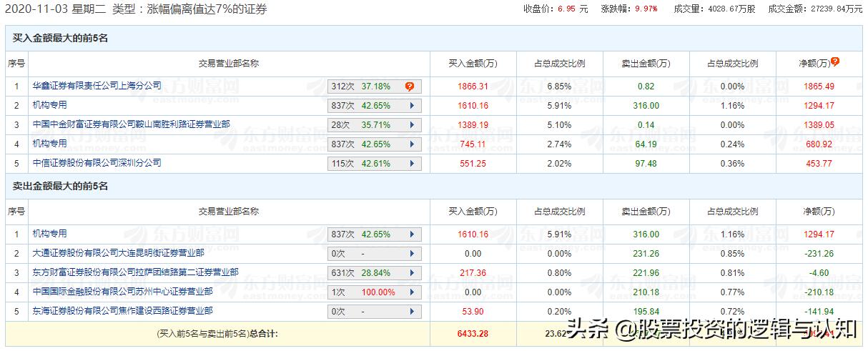Viewport: 868px width, 351px height.
Task: Open 中国国际金融苏州中心证券营业部 link
Action: pos(122,292)
